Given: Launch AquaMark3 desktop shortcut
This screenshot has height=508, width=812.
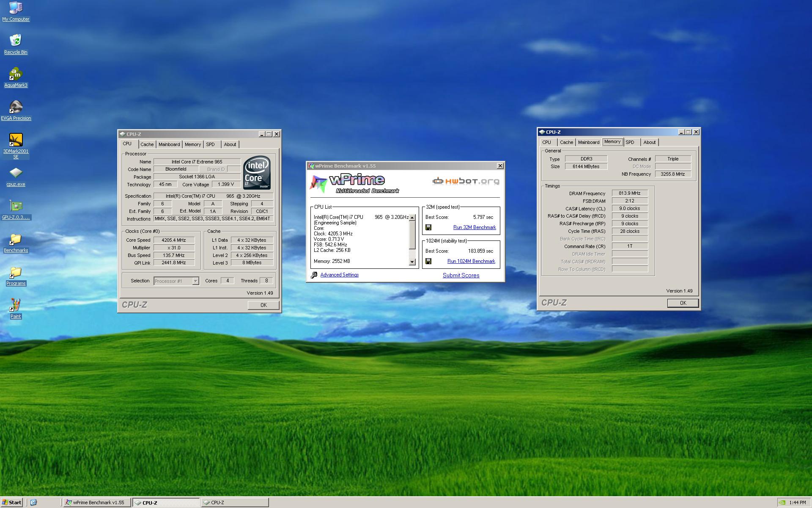Looking at the screenshot, I should click(16, 77).
